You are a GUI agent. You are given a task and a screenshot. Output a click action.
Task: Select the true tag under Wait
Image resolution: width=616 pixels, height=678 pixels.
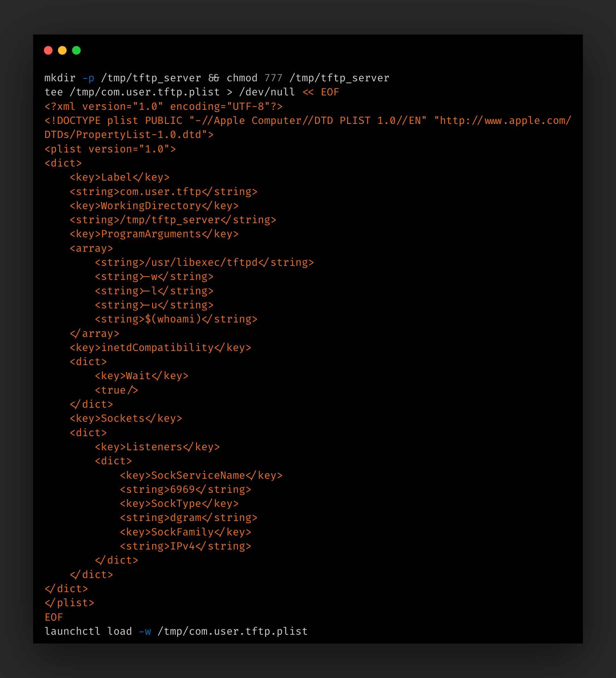[x=116, y=390]
